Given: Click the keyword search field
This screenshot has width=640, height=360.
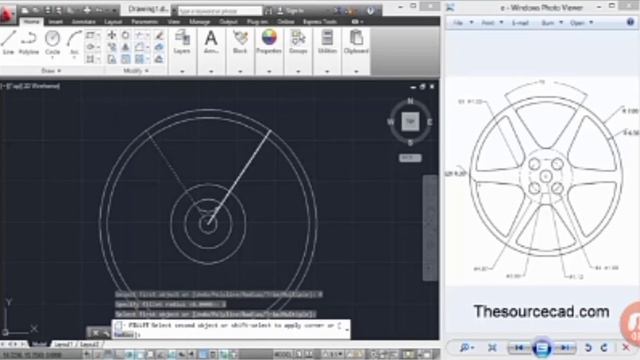Looking at the screenshot, I should click(x=220, y=11).
